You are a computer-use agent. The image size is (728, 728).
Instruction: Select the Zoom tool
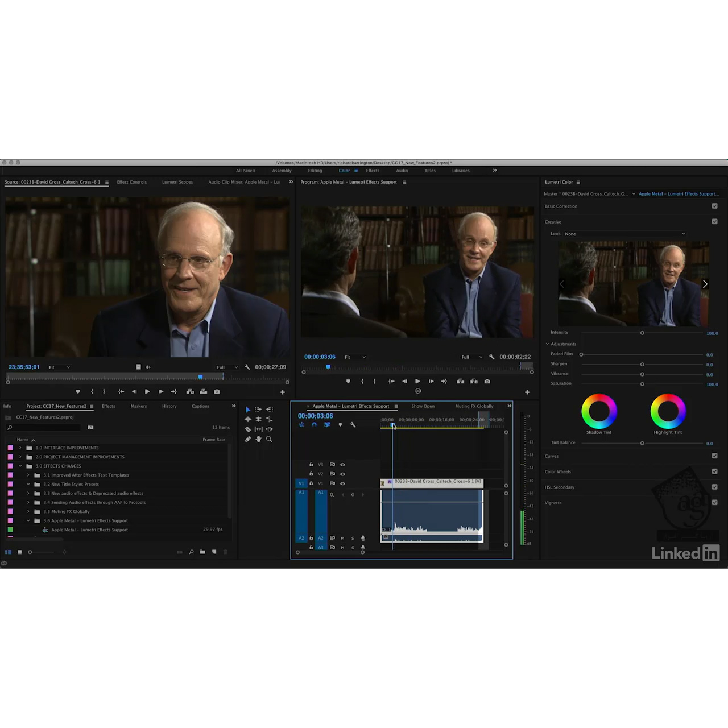(270, 439)
